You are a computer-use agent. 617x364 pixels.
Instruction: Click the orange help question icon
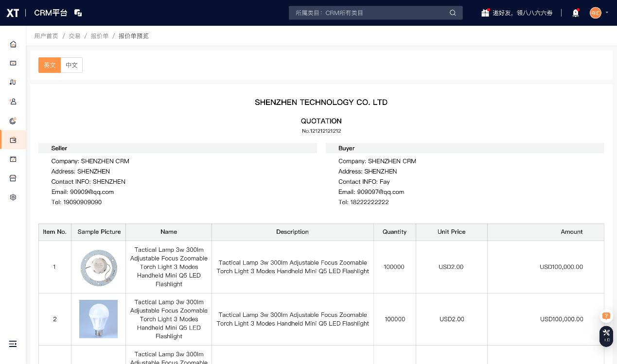point(606,316)
